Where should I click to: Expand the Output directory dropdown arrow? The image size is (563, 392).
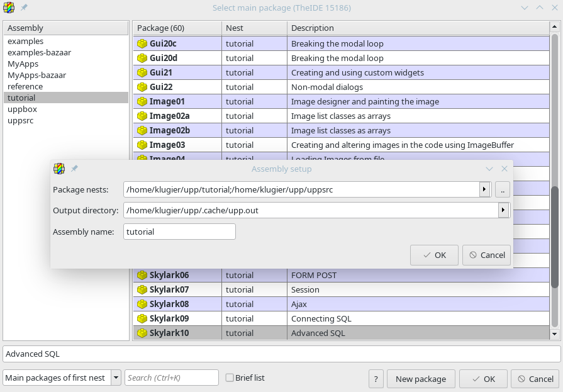(503, 210)
